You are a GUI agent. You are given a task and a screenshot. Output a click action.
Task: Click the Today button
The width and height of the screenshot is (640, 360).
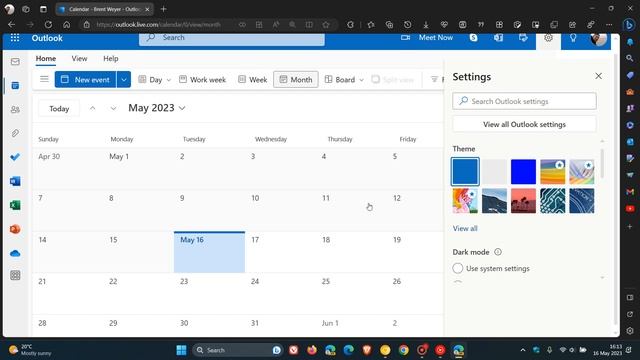(59, 109)
